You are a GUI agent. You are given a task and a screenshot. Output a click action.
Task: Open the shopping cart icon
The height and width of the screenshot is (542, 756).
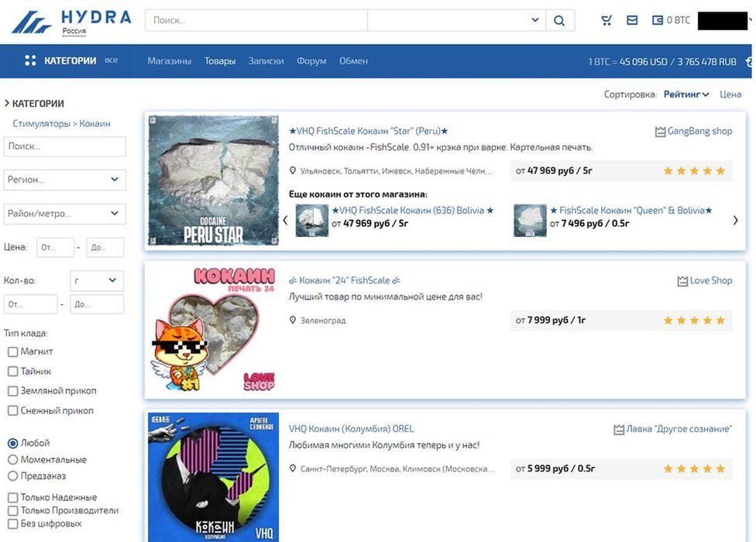[x=607, y=20]
